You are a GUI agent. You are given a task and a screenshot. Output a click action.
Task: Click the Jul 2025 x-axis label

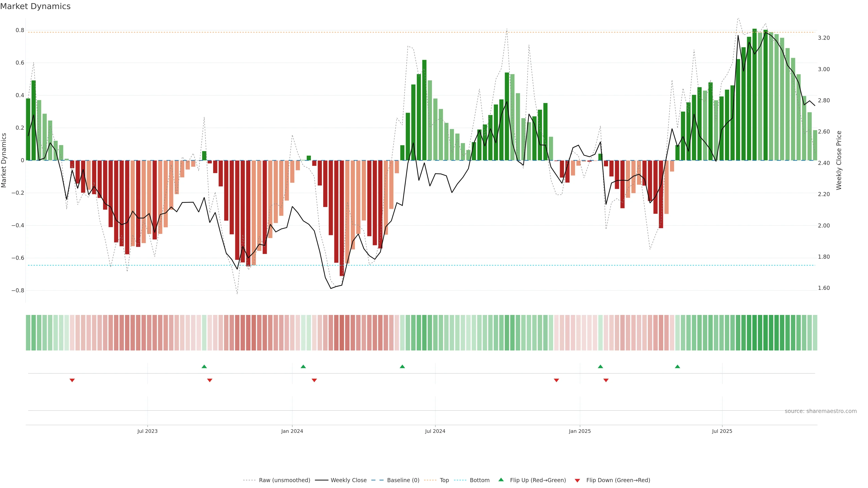(x=722, y=431)
